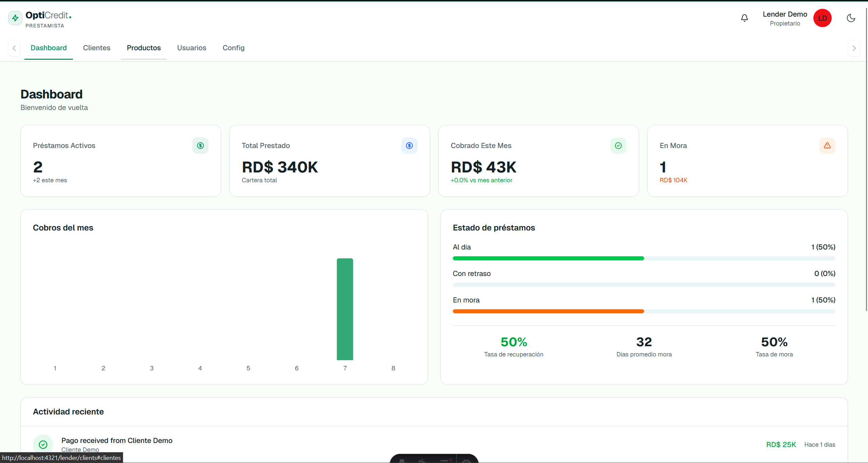Click the LD user avatar
Image resolution: width=868 pixels, height=463 pixels.
tap(822, 18)
